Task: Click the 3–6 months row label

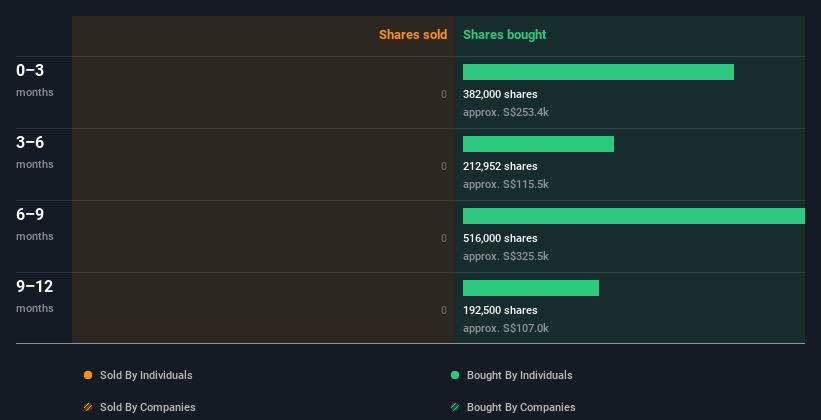Action: tap(35, 152)
